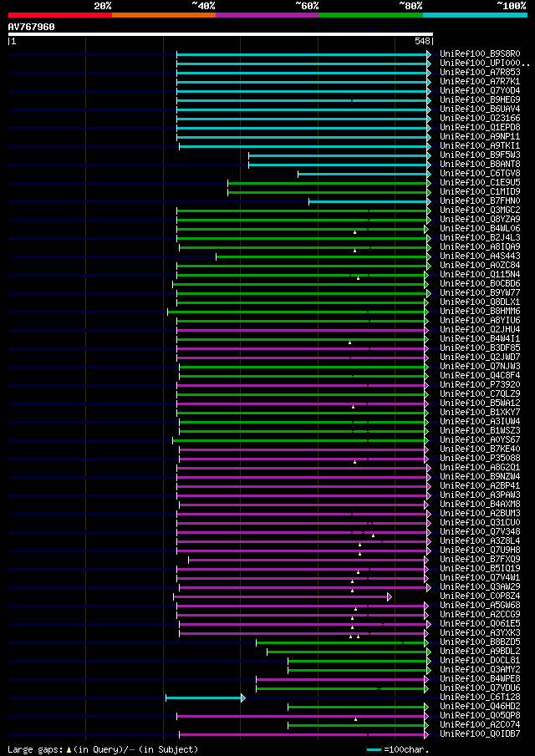Click the UniRef100_C0P8Z4 entry
The height and width of the screenshot is (756, 535).
click(480, 597)
